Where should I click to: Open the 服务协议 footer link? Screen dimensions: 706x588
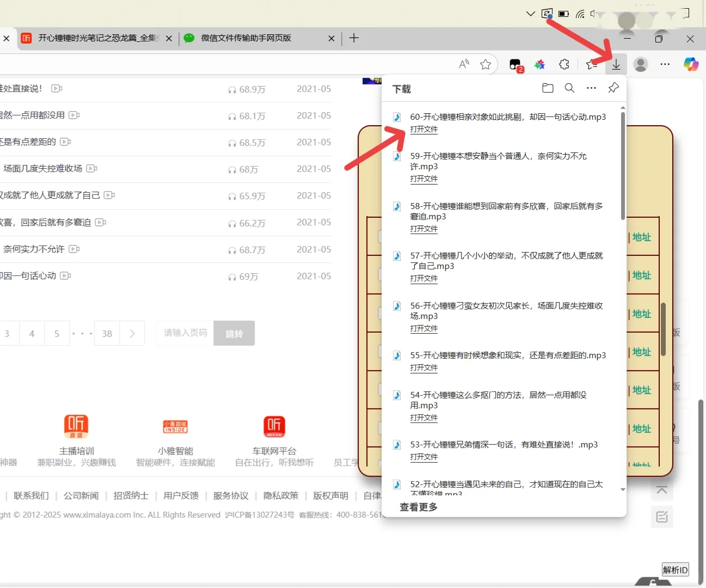coord(231,496)
